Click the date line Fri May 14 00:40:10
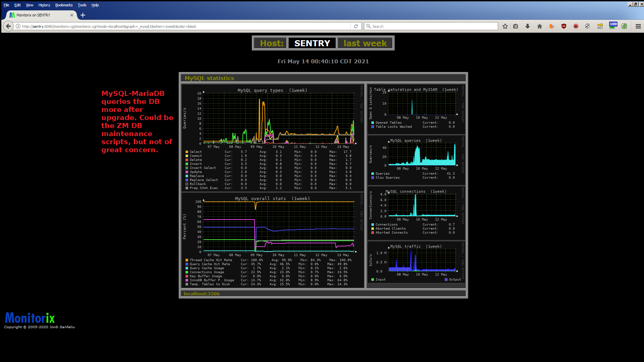This screenshot has width=644, height=362. pyautogui.click(x=323, y=61)
